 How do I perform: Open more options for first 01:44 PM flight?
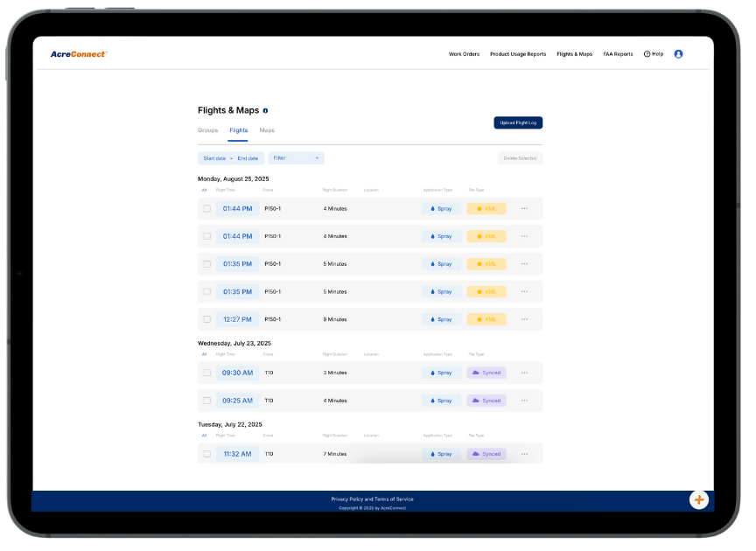pos(524,209)
